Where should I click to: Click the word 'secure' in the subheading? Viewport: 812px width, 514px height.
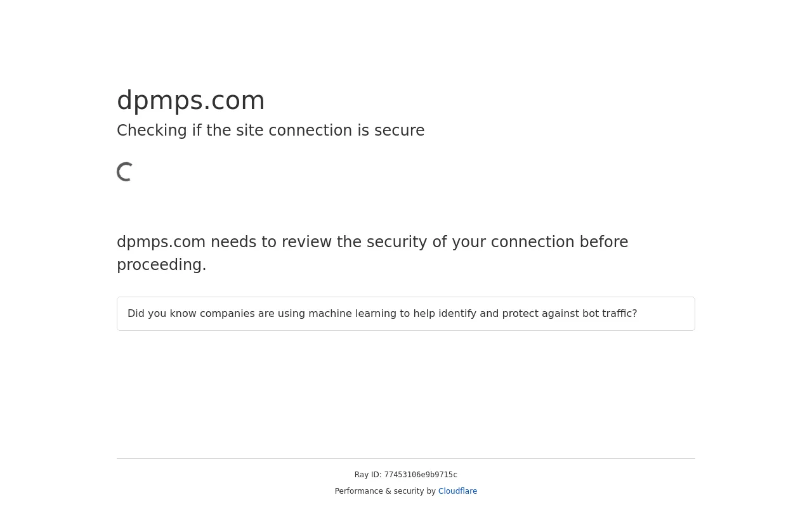click(399, 131)
